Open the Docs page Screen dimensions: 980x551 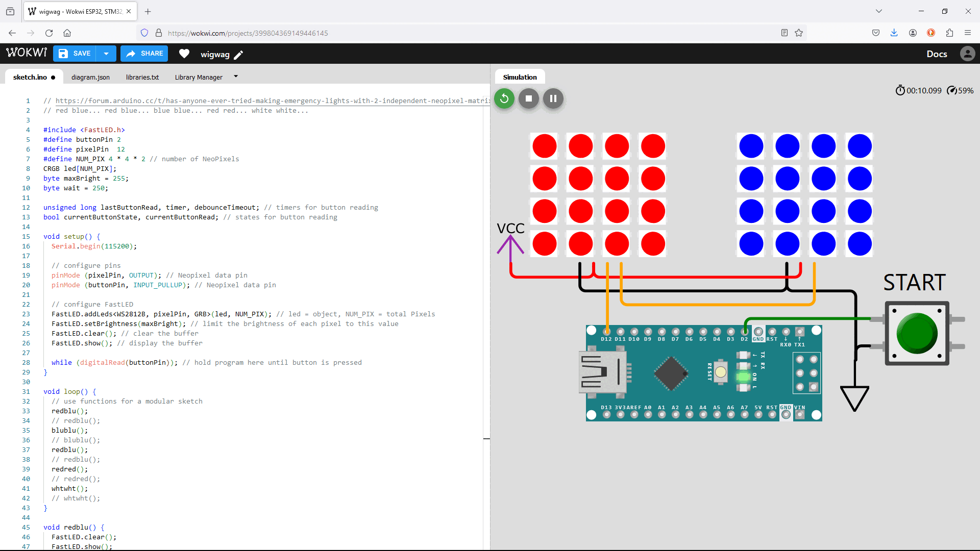pos(937,54)
